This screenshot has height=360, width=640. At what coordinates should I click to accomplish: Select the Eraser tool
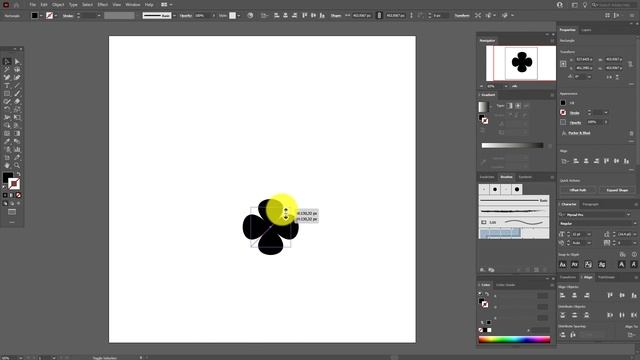pos(17,102)
